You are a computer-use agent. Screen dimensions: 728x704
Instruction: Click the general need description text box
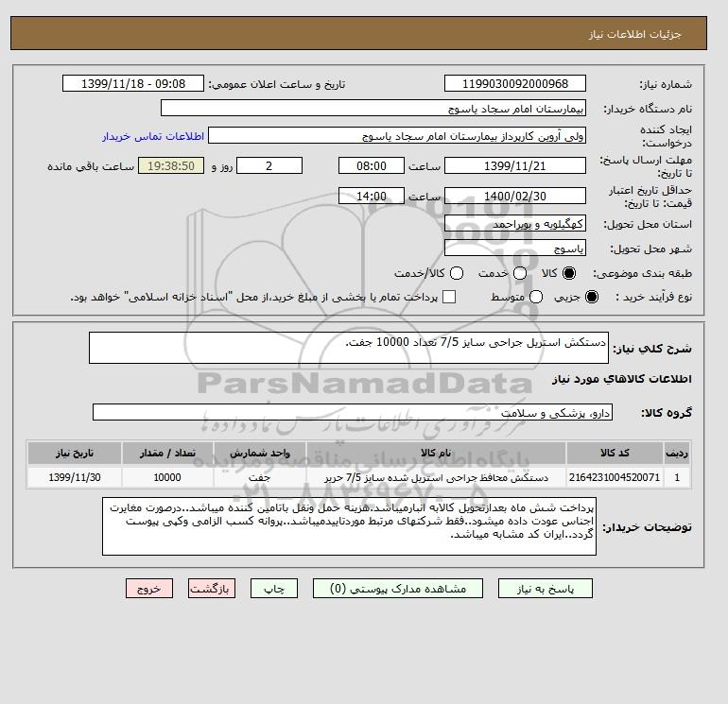tap(349, 348)
